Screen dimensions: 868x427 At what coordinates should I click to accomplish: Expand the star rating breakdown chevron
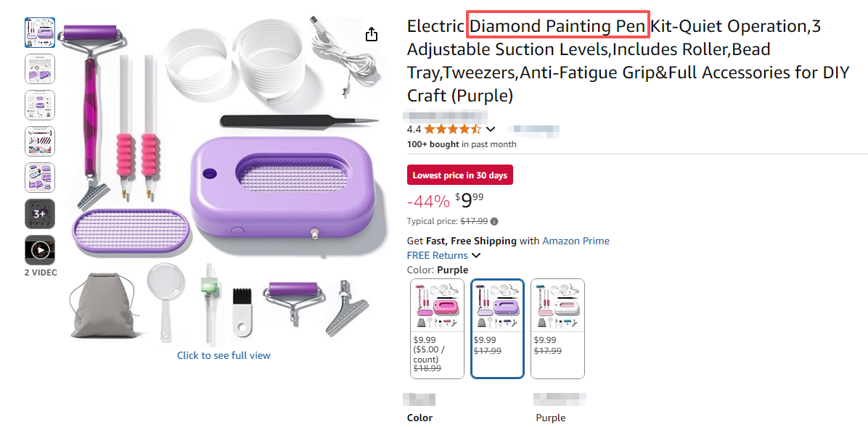(491, 130)
